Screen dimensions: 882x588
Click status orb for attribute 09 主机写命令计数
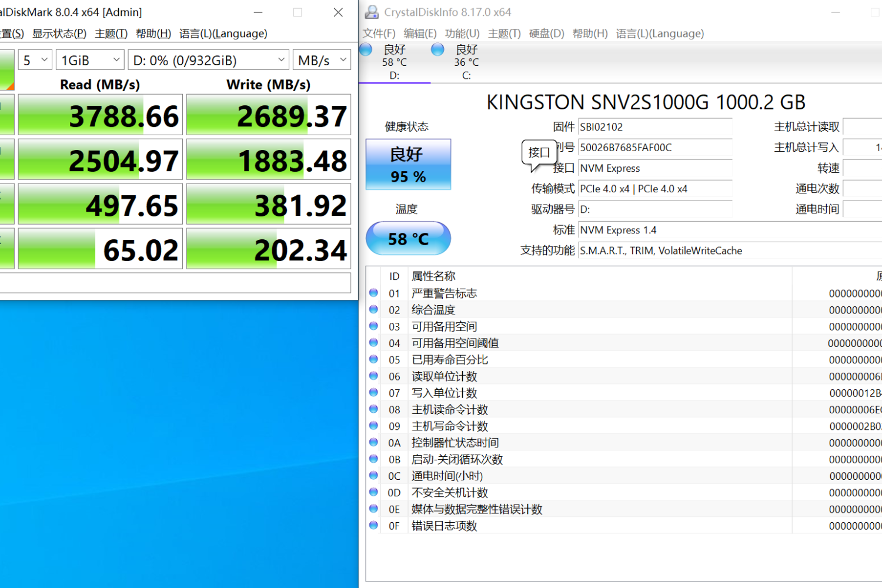[373, 425]
